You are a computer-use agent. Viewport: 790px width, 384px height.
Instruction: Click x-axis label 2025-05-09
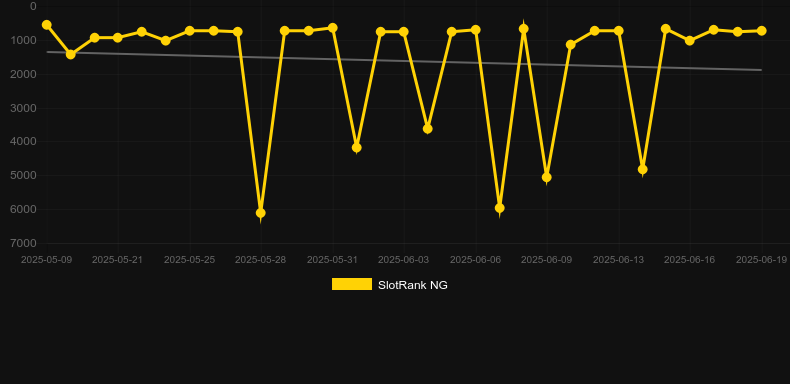[x=46, y=260]
